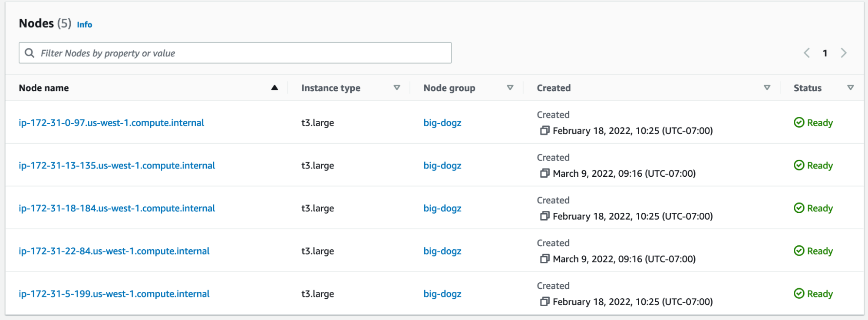Image resolution: width=868 pixels, height=320 pixels.
Task: Copy creation date of ip-172-31-5-199 node
Action: [545, 302]
